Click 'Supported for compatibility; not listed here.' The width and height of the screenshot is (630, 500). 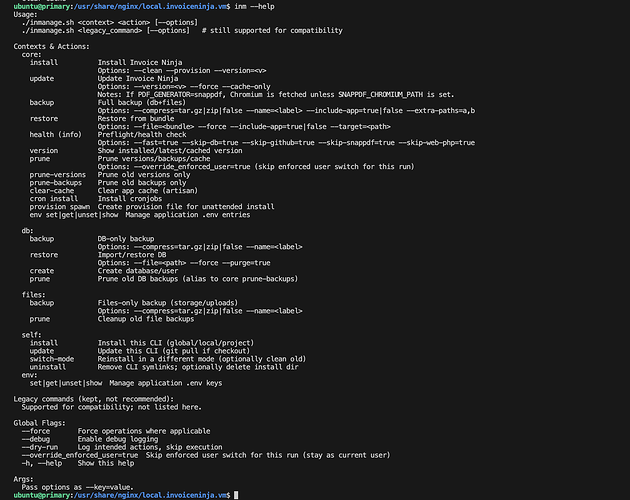(x=112, y=408)
